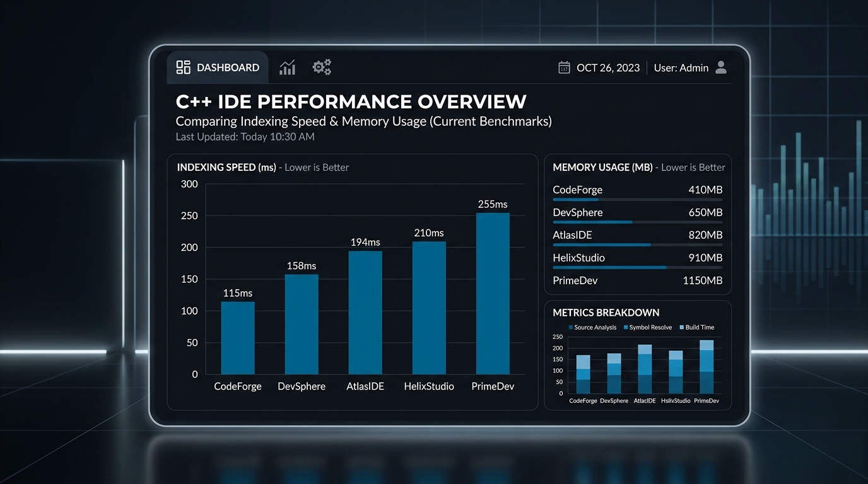Select the CodeForge indexing speed bar
Viewport: 868px width, 484px height.
coord(238,338)
